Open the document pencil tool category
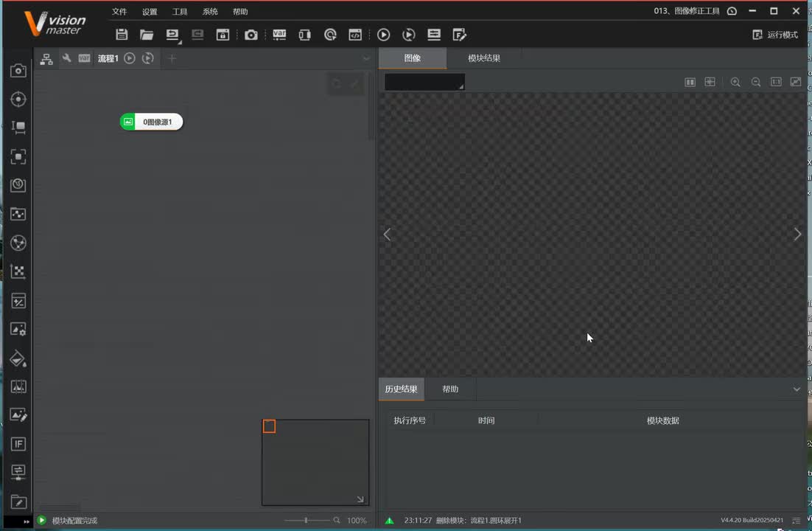 pyautogui.click(x=18, y=502)
